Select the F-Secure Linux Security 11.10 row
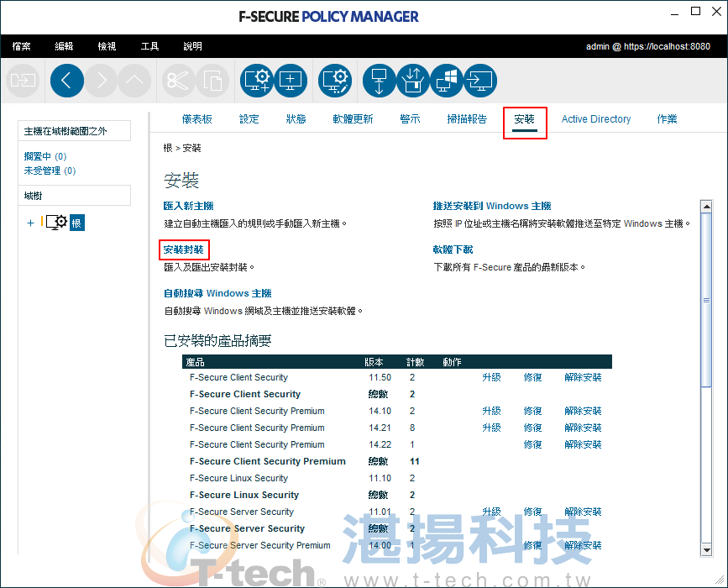Screen dimensions: 728x588 coord(397,479)
